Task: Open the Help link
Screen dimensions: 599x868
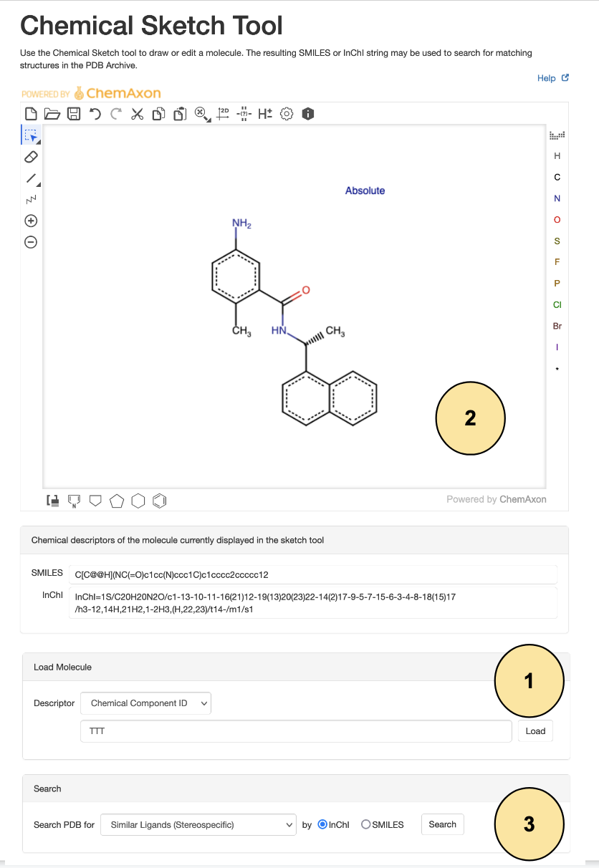Action: click(x=552, y=78)
